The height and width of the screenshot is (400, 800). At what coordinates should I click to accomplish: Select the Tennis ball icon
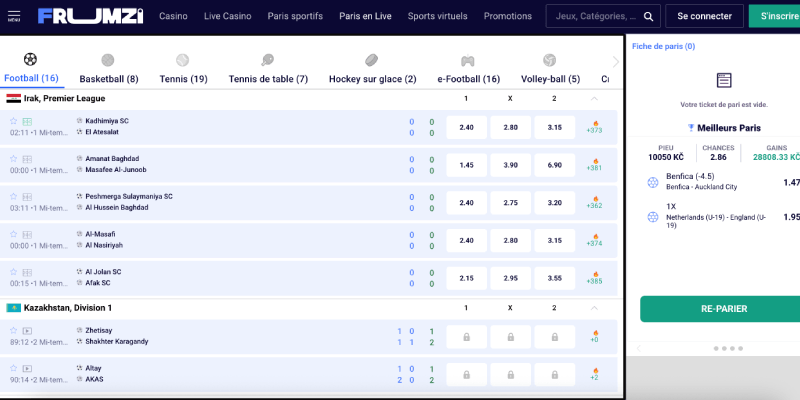pyautogui.click(x=183, y=60)
